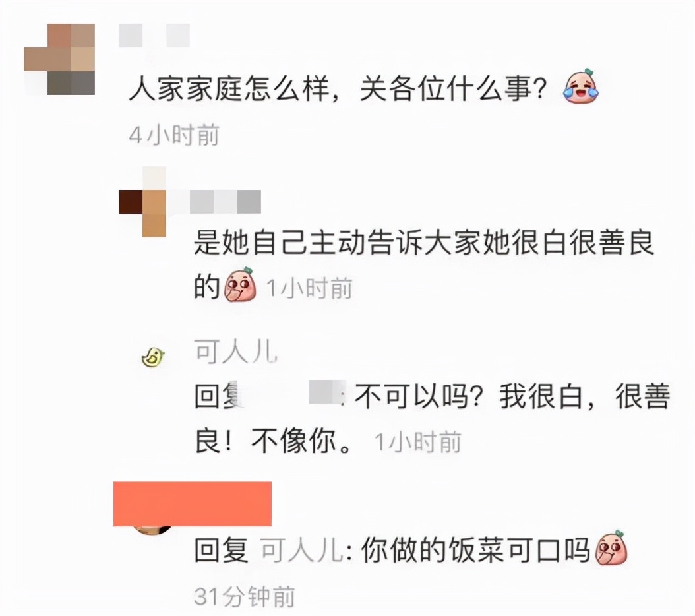The image size is (695, 616).
Task: Select the reply 不可以吗？我很白，很善良
Action: [432, 418]
